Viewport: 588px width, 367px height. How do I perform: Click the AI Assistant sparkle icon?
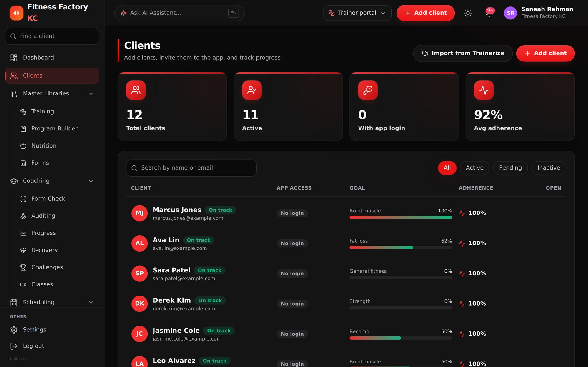124,13
